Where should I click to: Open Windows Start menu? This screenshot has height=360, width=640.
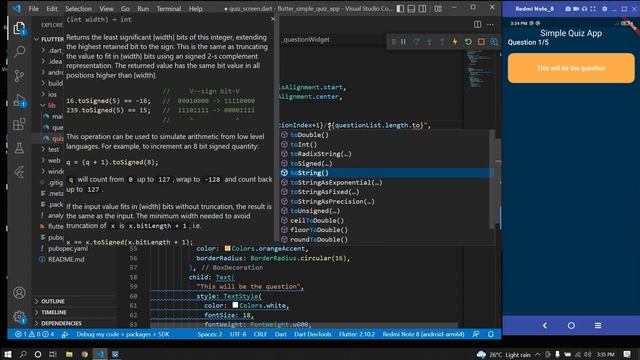(7, 354)
